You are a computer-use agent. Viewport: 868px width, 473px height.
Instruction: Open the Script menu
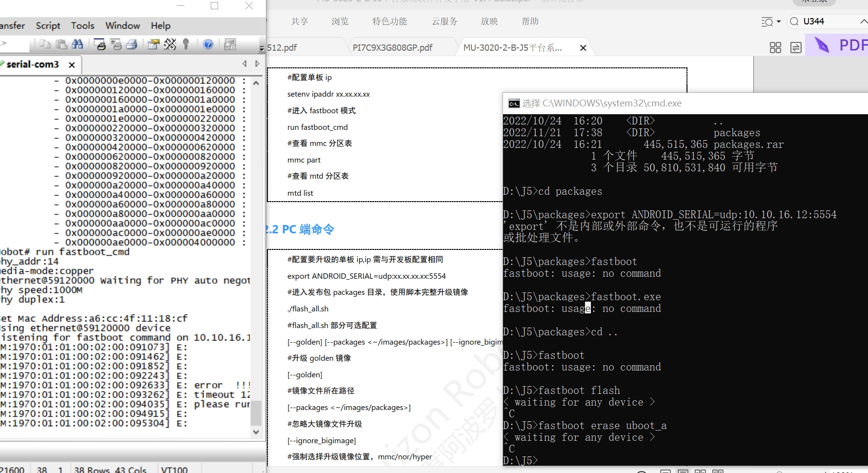[48, 25]
